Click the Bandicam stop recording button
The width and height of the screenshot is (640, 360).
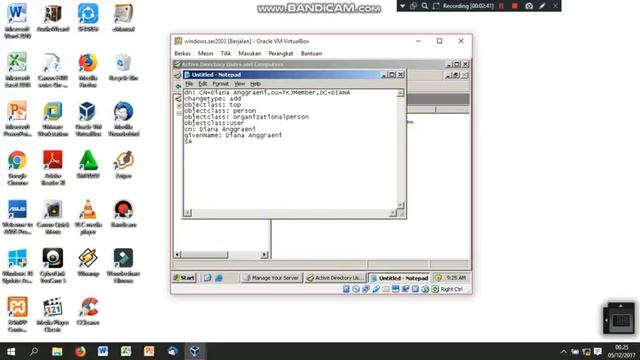[515, 6]
